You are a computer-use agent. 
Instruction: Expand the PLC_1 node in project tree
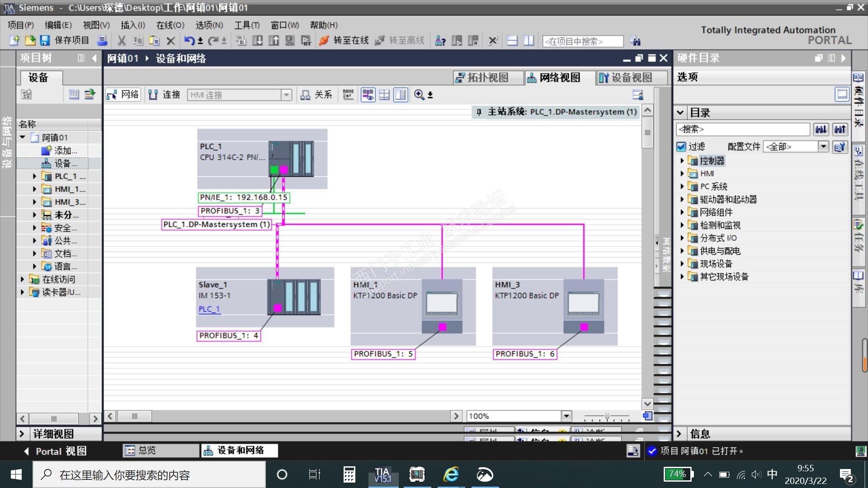point(34,176)
